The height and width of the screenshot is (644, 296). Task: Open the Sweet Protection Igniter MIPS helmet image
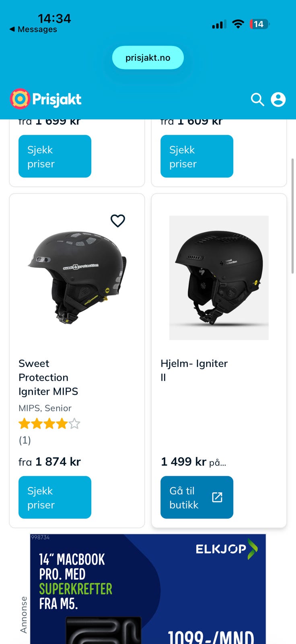click(x=76, y=278)
